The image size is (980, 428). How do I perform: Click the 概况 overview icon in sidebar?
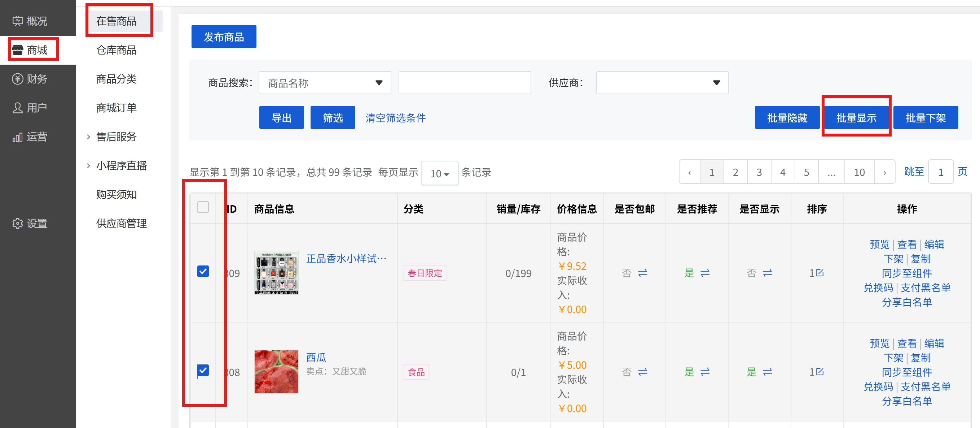[x=17, y=21]
